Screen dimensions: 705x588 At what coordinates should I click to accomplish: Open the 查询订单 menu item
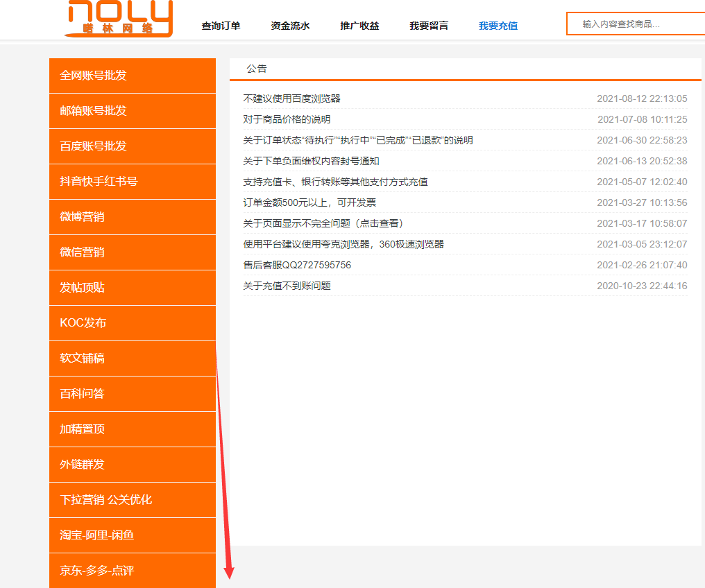221,26
